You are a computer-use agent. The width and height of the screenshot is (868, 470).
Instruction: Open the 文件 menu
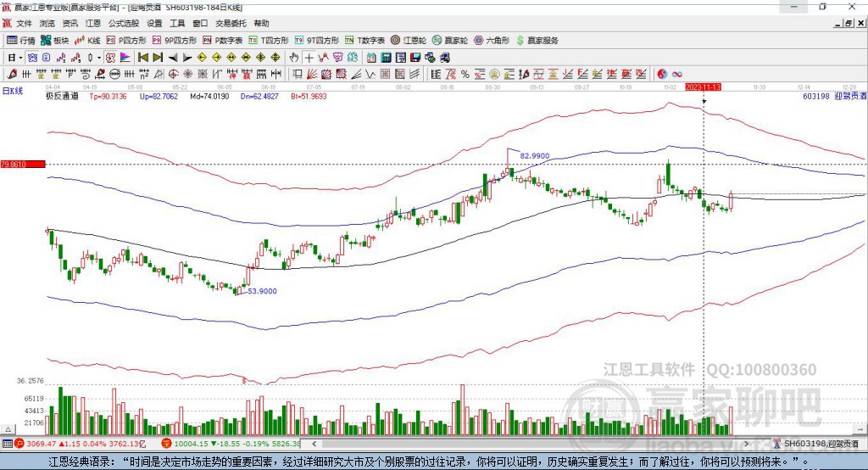25,23
